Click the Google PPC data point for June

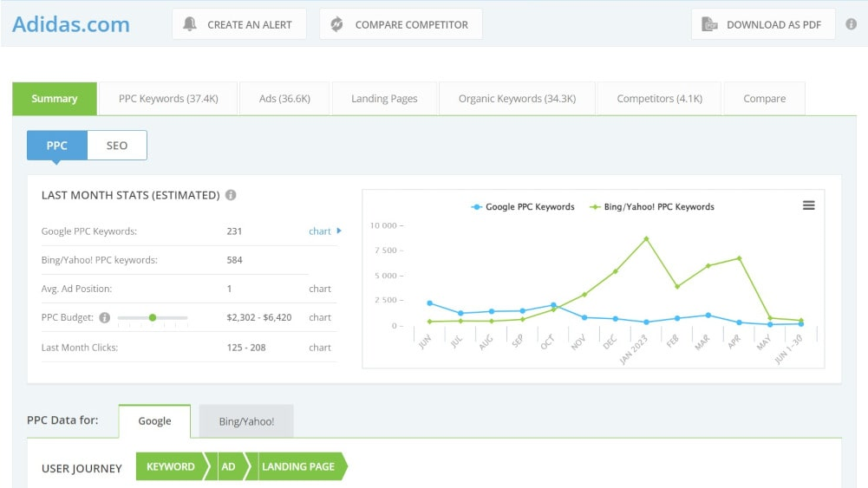click(429, 303)
